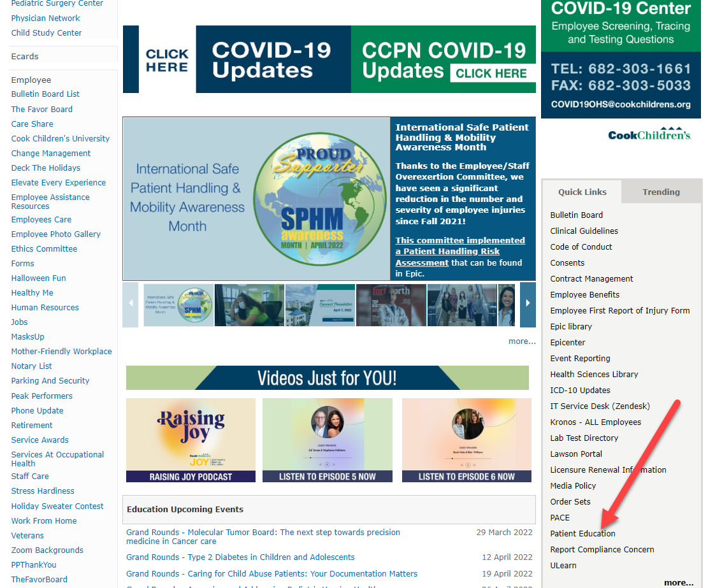The height and width of the screenshot is (588, 715).
Task: Open the COVID-19 Center employee screening banner
Action: (621, 59)
